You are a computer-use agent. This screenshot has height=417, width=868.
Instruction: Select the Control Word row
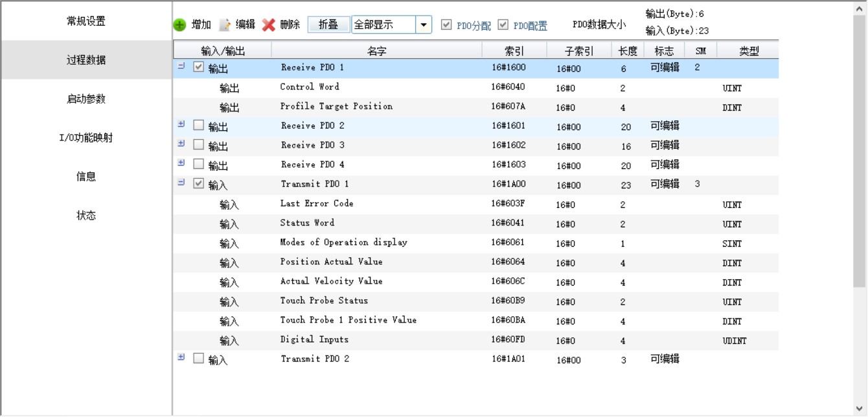(x=310, y=87)
